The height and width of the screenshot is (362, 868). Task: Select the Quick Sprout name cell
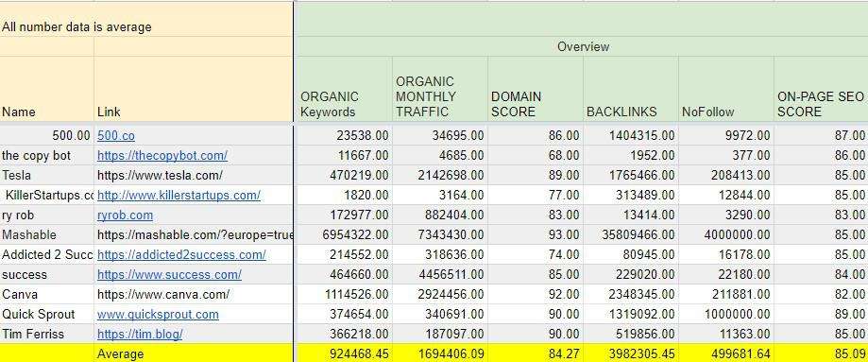(x=47, y=315)
